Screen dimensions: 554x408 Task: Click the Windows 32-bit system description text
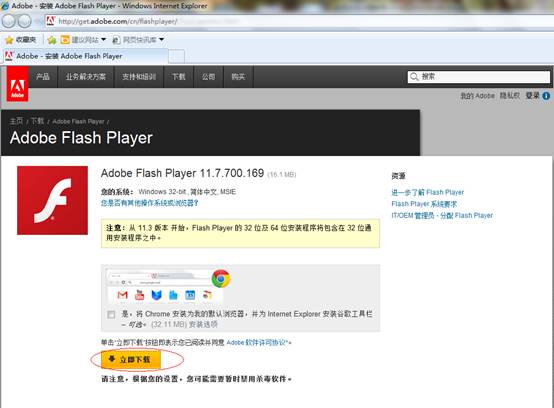(187, 192)
